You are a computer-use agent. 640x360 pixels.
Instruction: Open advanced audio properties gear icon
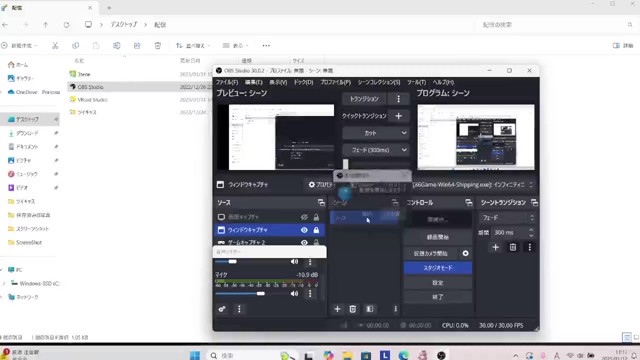point(222,309)
